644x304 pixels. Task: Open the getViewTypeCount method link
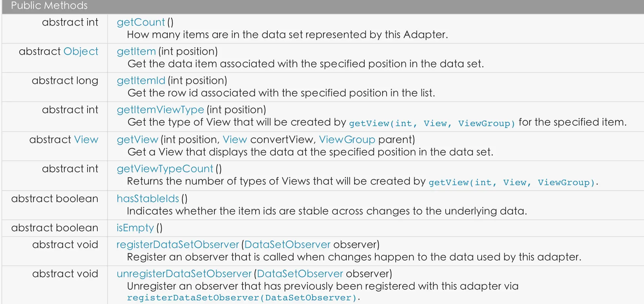tap(165, 169)
